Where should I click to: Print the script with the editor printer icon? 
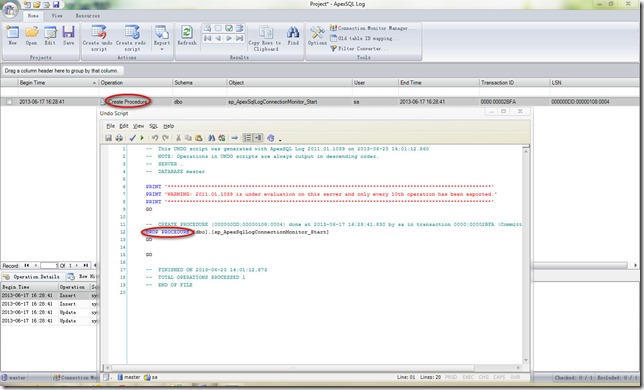pos(119,138)
